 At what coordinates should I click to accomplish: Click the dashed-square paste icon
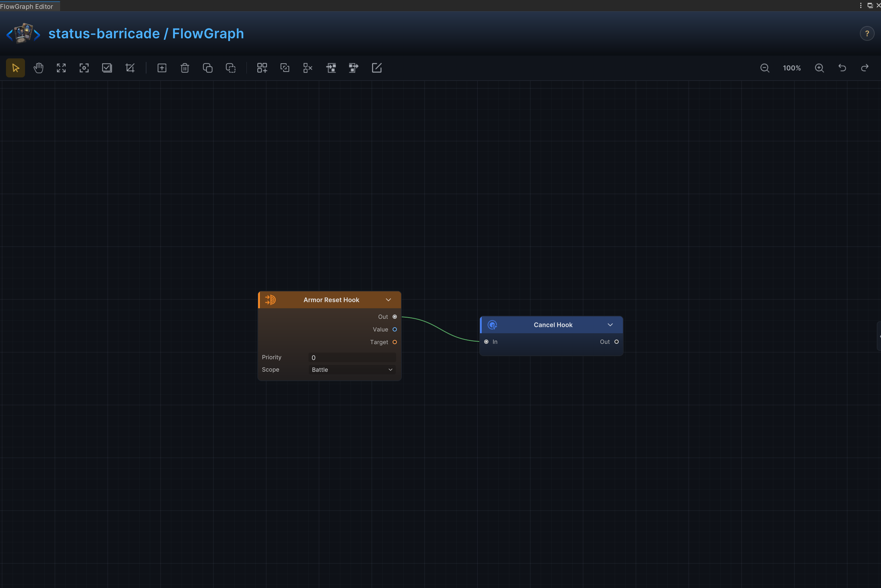pyautogui.click(x=230, y=68)
